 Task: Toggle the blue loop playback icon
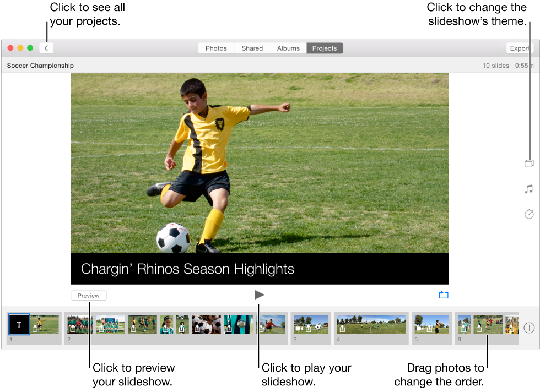444,295
